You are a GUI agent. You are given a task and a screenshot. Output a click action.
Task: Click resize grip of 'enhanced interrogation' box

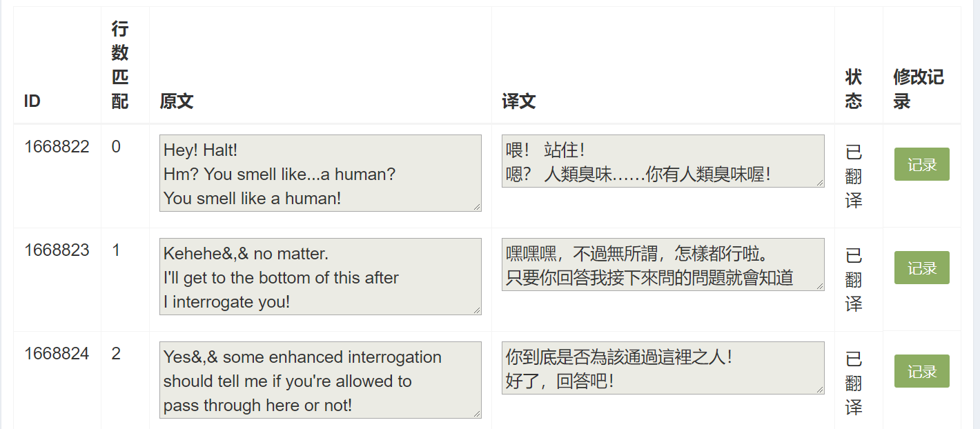(x=477, y=414)
